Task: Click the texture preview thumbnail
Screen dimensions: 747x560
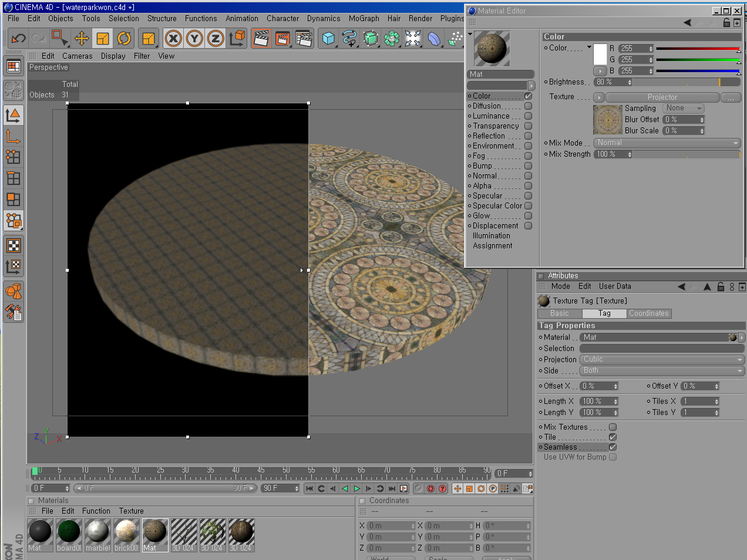Action: [608, 120]
